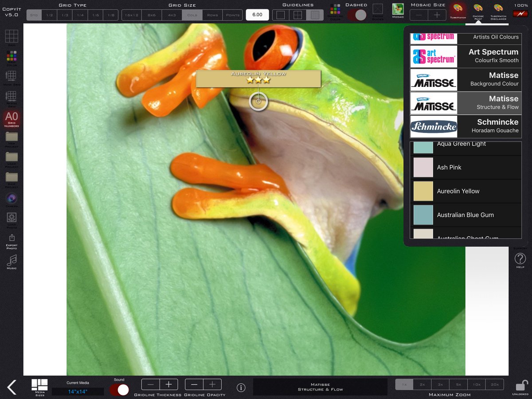Open the Grid tool in the sidebar
Screen dimensions: 532x399
(x=12, y=36)
